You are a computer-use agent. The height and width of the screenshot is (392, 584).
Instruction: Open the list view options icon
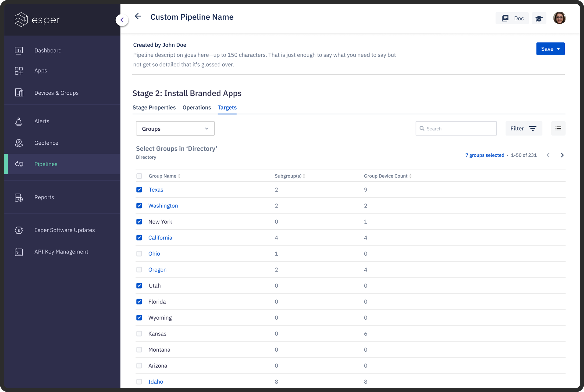558,128
